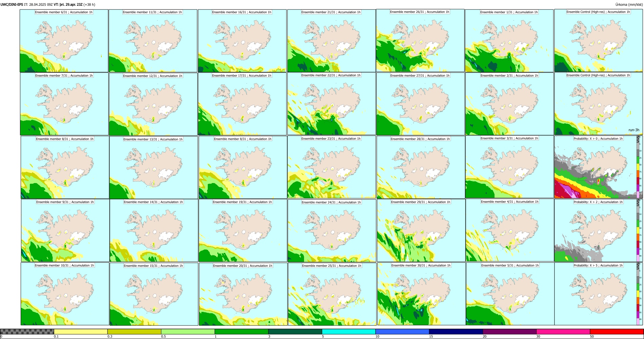Select the Ensemble member 23/31 map
The height and width of the screenshot is (339, 644).
point(331,167)
